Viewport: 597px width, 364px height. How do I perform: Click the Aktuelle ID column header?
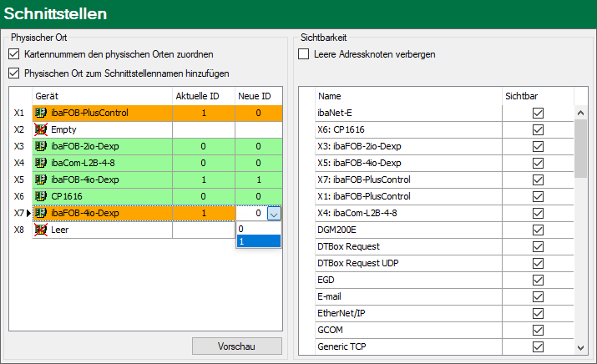click(203, 97)
